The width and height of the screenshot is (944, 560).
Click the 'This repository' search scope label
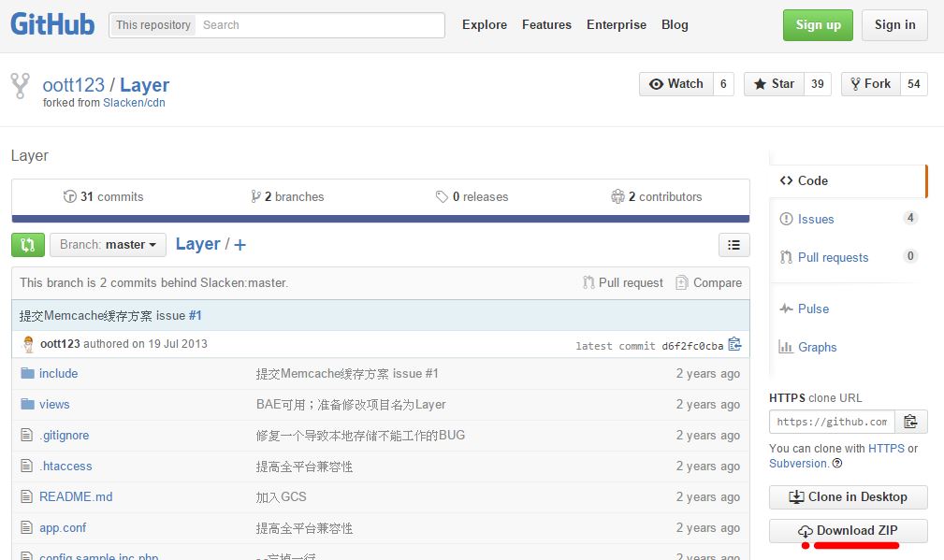coord(152,24)
